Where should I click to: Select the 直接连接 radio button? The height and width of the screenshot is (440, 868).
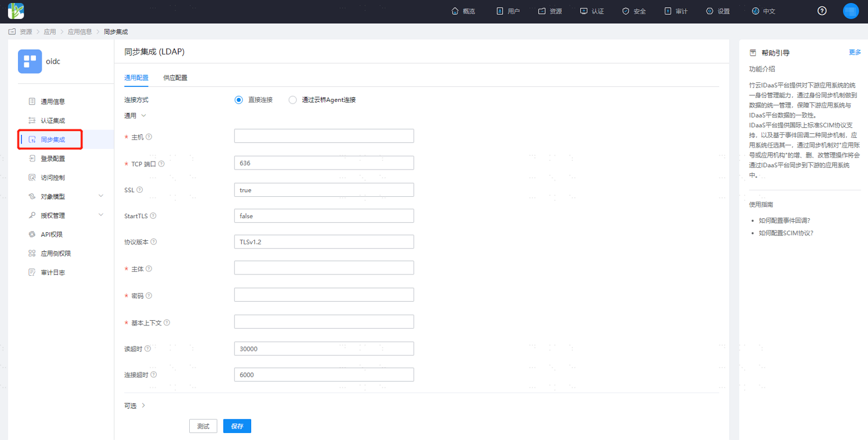coord(238,100)
